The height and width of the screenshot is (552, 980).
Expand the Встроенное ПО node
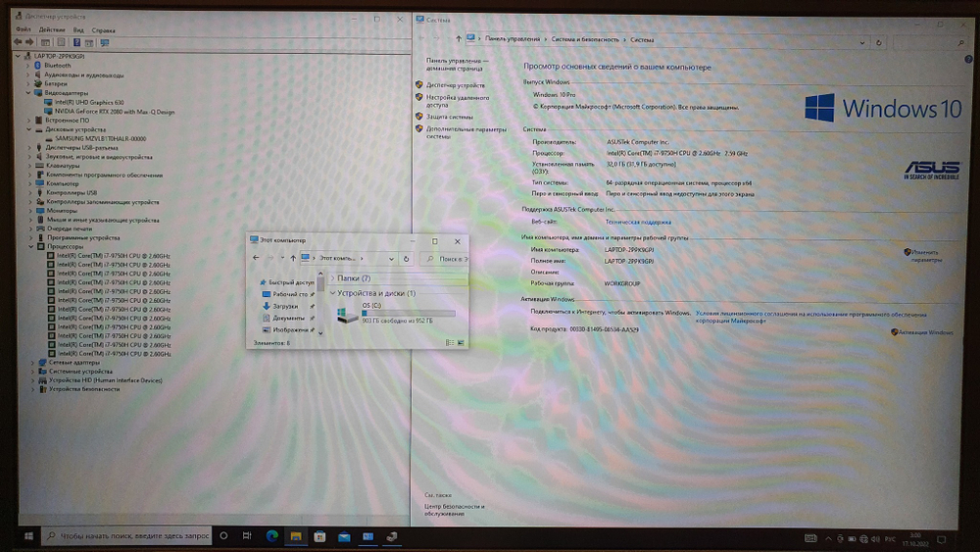28,120
